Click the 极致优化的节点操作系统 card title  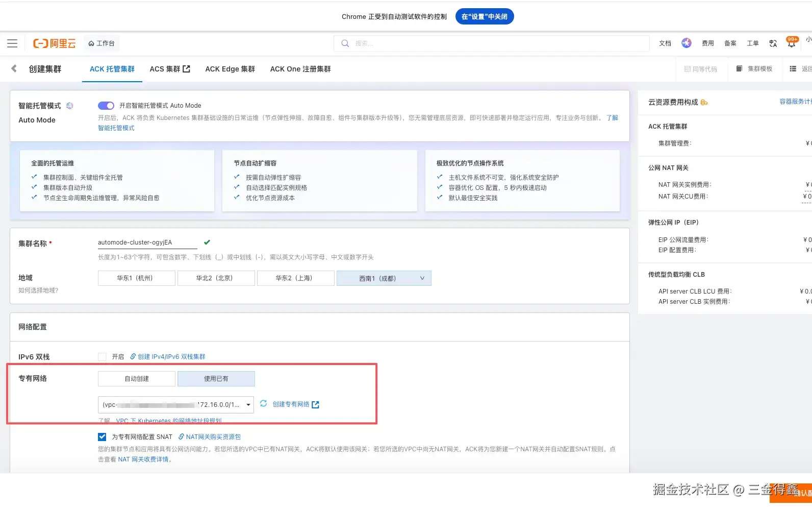pos(470,163)
